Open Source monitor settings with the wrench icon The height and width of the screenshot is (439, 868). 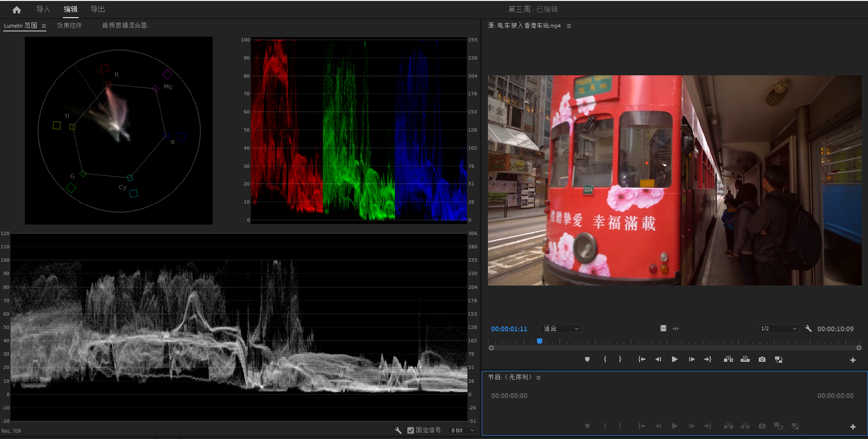(x=808, y=328)
